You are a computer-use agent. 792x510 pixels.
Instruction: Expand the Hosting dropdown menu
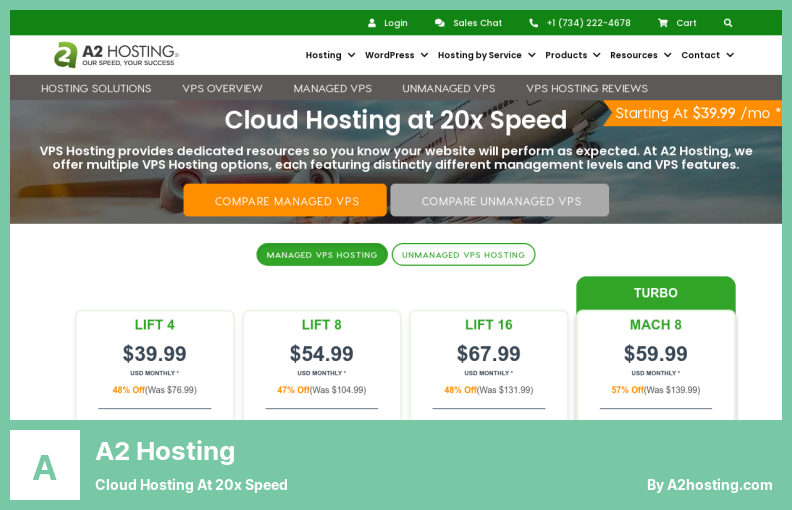pyautogui.click(x=329, y=55)
